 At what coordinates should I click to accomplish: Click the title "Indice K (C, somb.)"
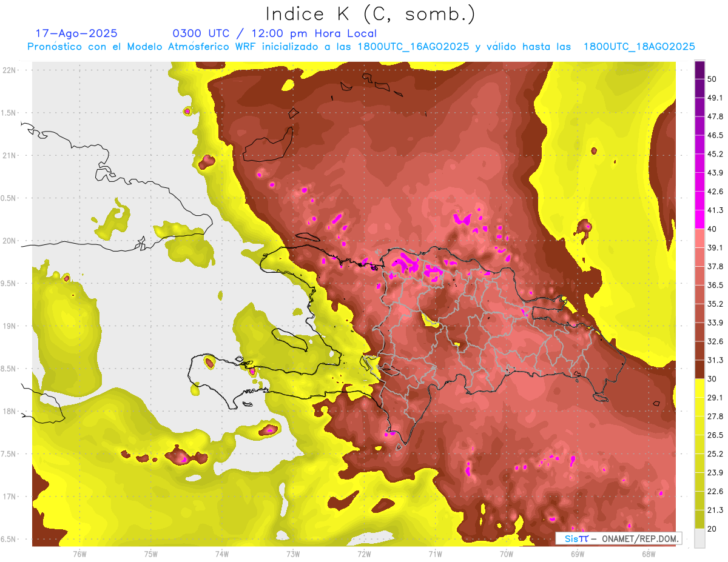[x=370, y=13]
